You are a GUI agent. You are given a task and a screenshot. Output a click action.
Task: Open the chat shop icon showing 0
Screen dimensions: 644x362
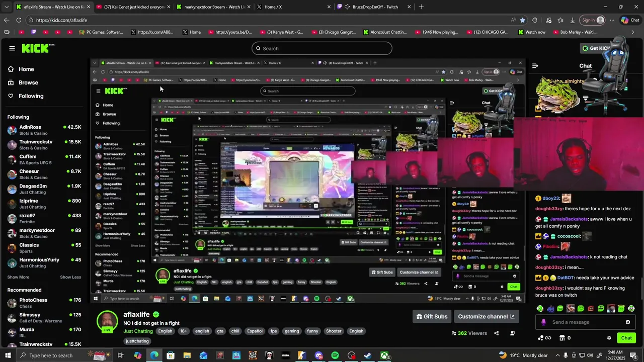[x=565, y=338]
